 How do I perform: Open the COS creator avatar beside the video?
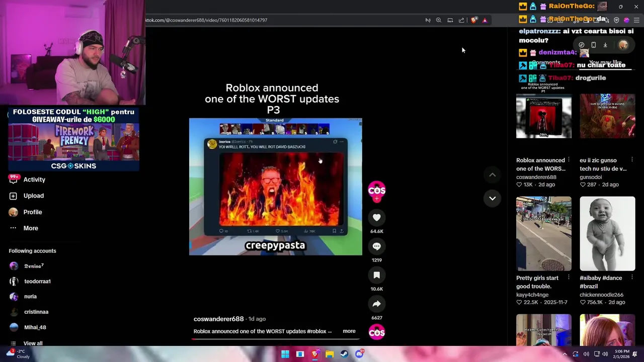(377, 190)
